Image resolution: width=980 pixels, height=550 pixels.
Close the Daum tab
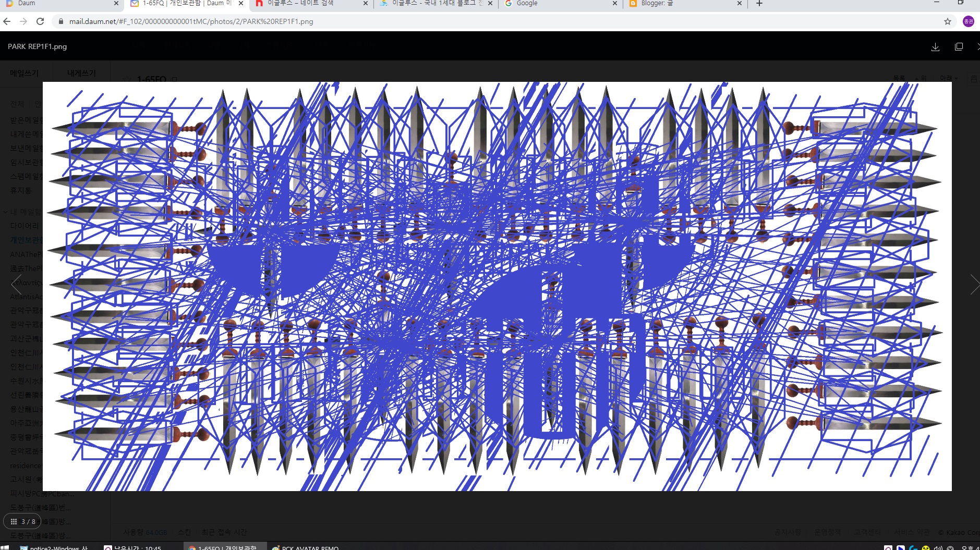tap(116, 3)
